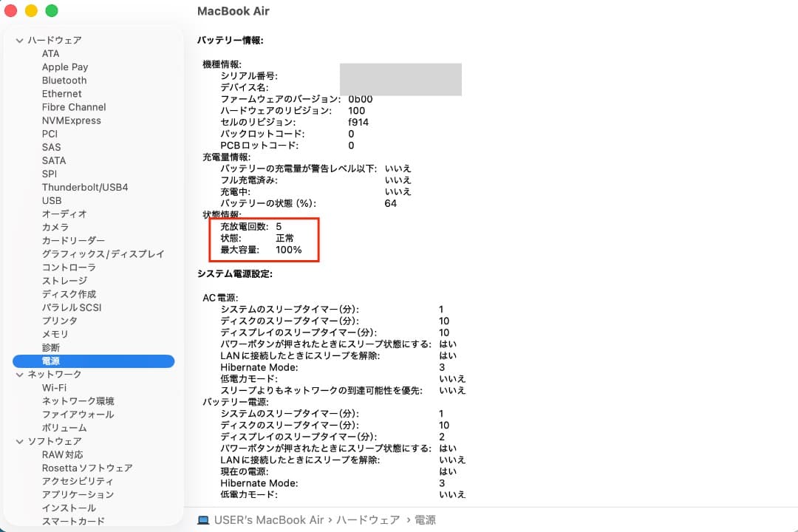
Task: Select カードリーダー in the sidebar
Action: click(72, 240)
